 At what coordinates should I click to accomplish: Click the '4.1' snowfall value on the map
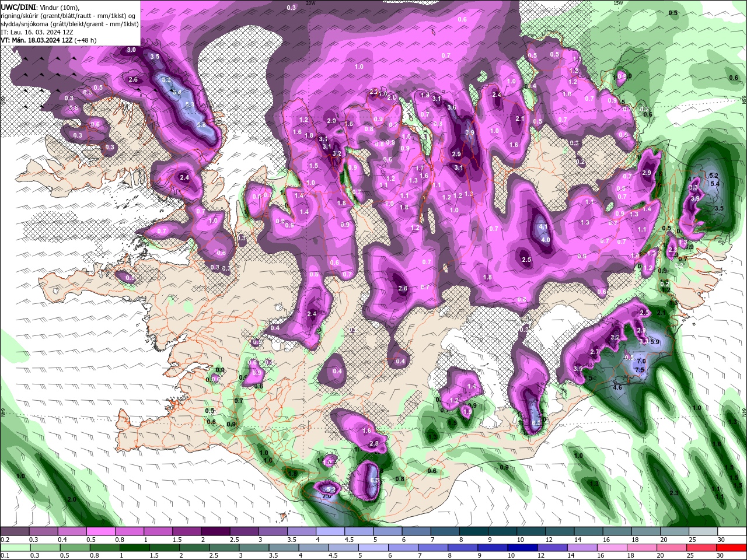(x=543, y=227)
